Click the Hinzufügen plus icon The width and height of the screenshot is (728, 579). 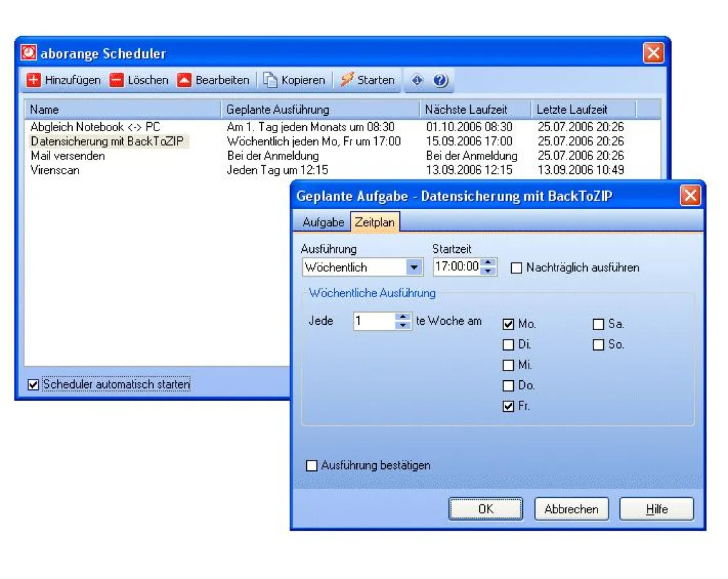coord(33,80)
